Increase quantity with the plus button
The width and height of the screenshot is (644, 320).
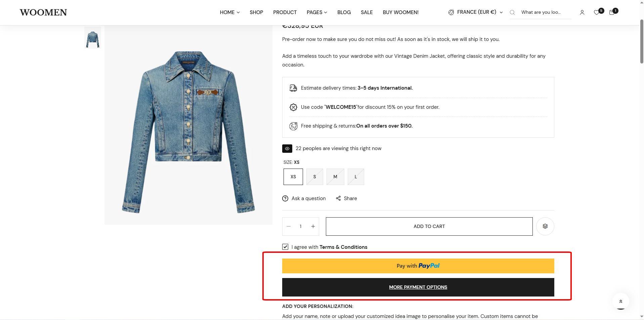[313, 226]
